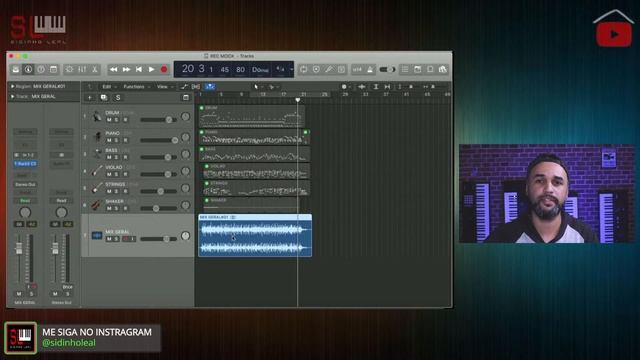Expand the Track MIX GERAL disclosure triangle
The width and height of the screenshot is (640, 360).
click(13, 97)
